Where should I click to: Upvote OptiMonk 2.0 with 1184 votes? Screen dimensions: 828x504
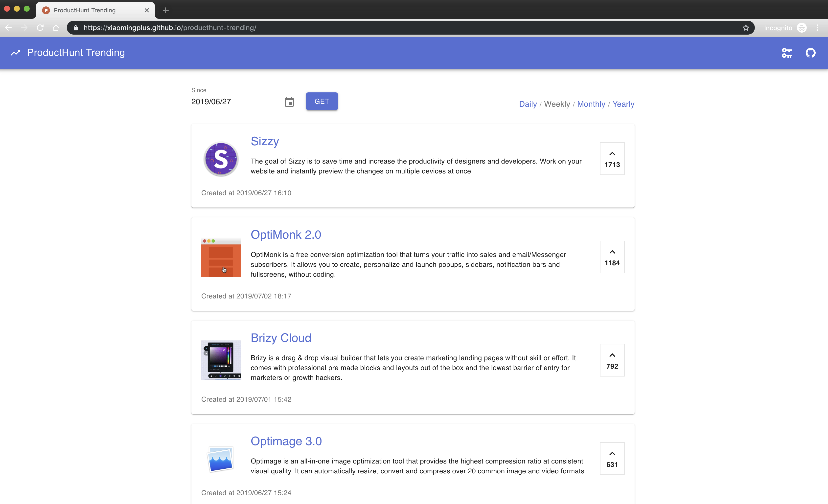point(612,257)
